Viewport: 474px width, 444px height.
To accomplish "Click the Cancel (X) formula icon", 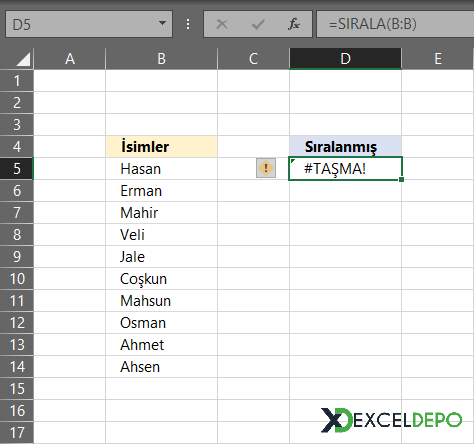I will pos(222,24).
